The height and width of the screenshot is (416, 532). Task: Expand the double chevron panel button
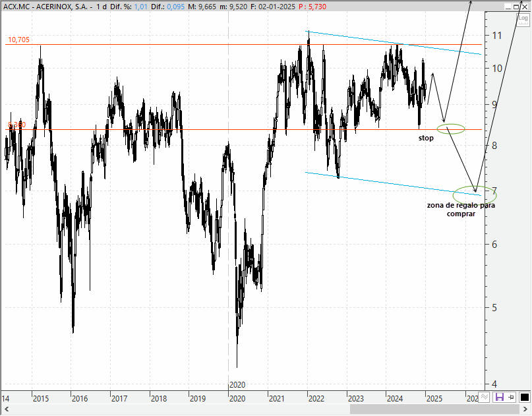click(484, 397)
